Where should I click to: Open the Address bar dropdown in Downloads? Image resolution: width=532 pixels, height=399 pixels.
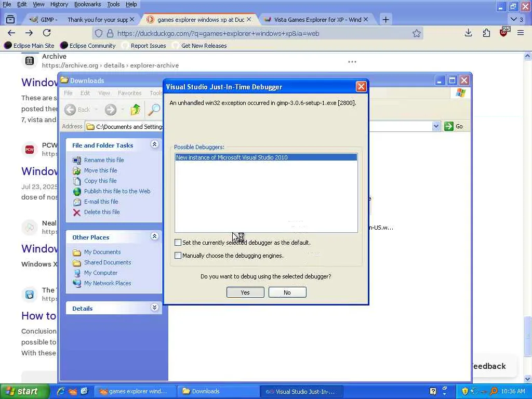coord(436,126)
